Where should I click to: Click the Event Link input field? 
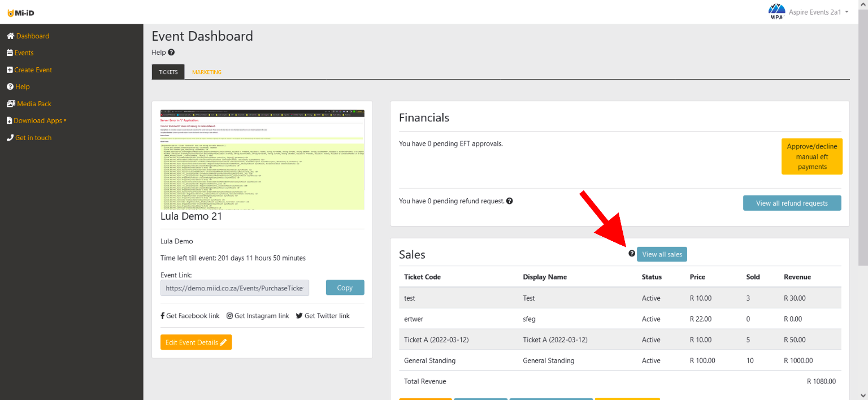[235, 288]
